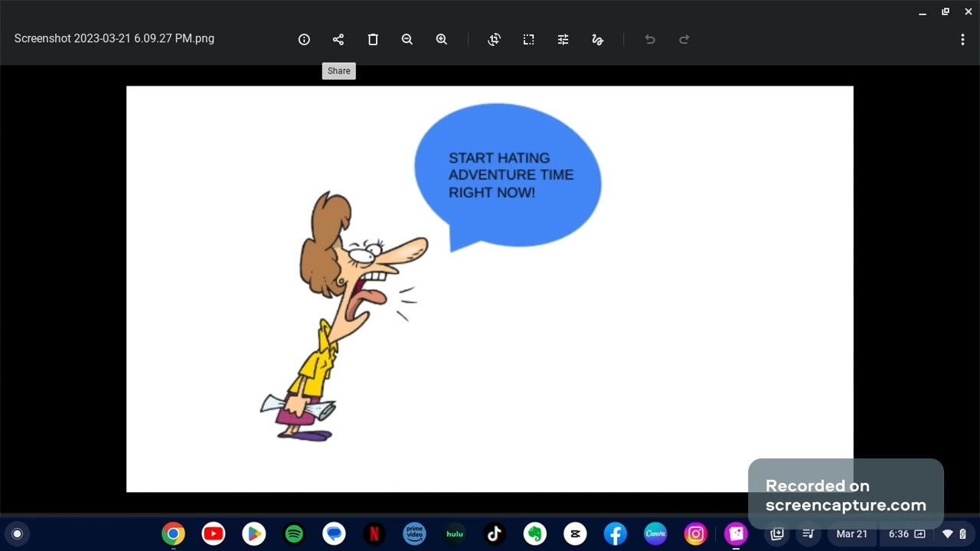Open Canva from the shelf
Image resolution: width=980 pixels, height=551 pixels.
655,534
